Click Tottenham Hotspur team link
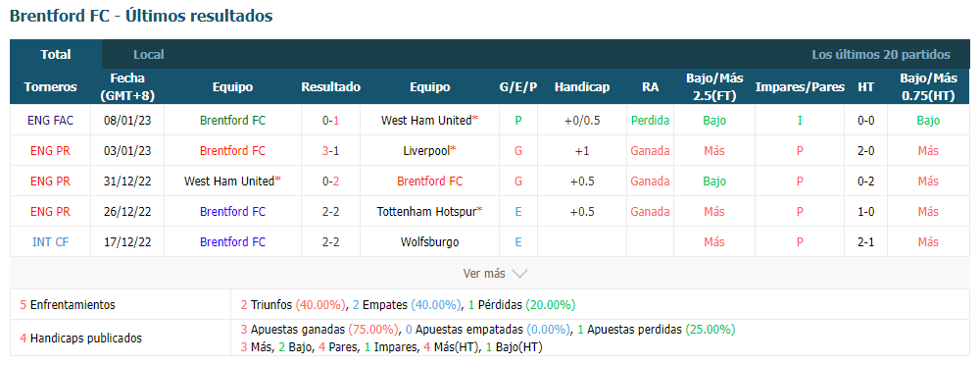Image resolution: width=980 pixels, height=365 pixels. point(427,212)
